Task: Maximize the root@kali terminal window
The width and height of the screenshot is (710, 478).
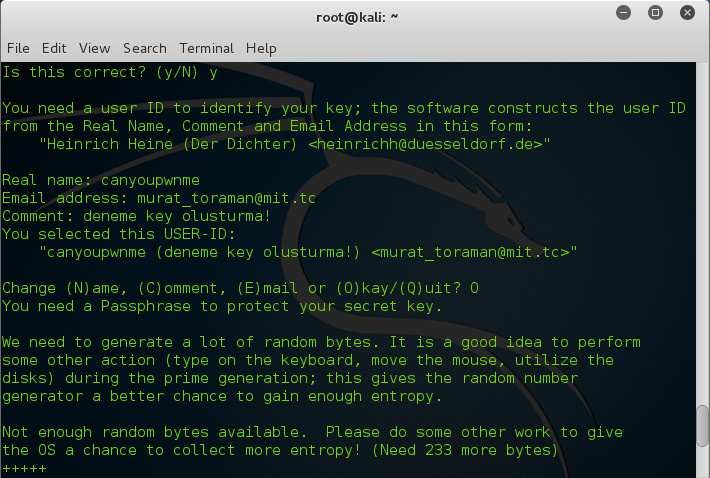Action: 656,15
